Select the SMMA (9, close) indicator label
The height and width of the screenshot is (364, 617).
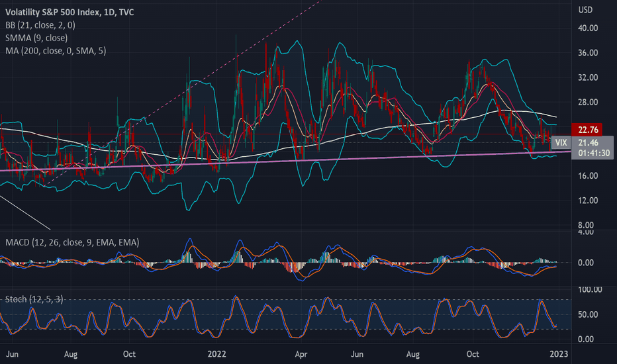36,38
